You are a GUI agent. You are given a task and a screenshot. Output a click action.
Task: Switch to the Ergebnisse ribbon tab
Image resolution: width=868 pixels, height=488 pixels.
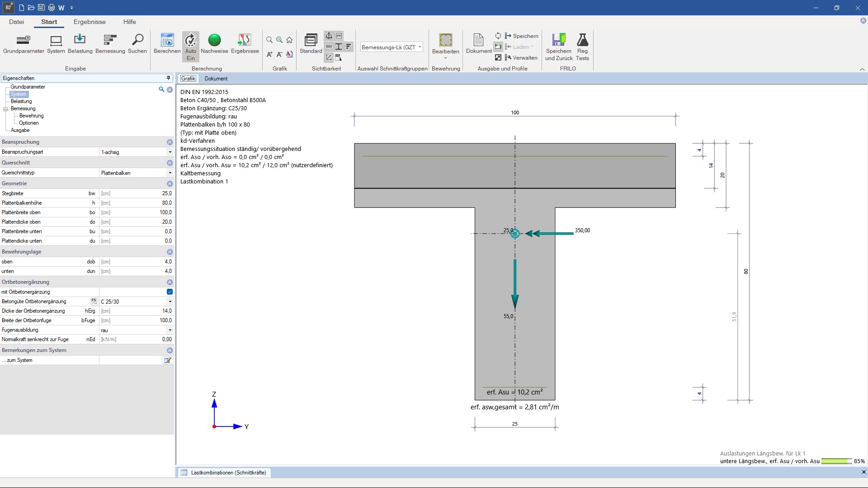[90, 22]
